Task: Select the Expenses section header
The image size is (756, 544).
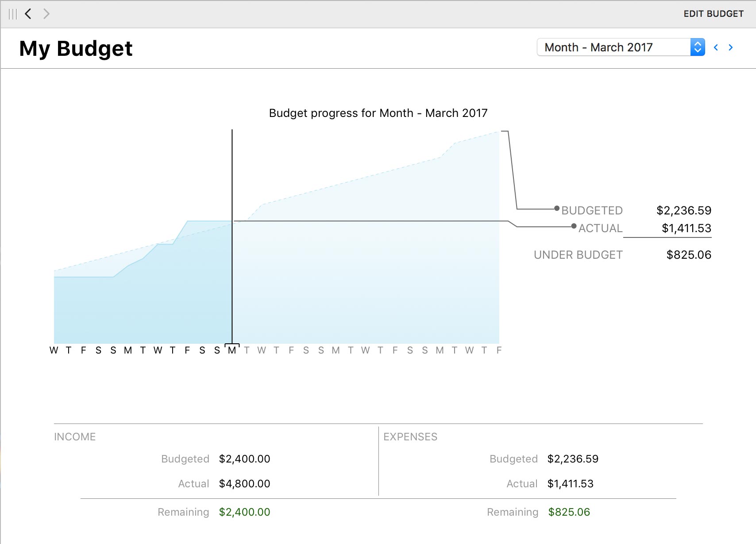Action: tap(410, 437)
